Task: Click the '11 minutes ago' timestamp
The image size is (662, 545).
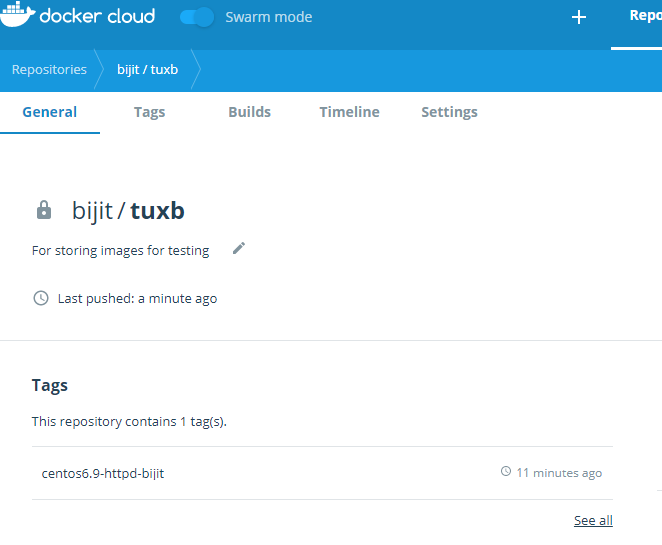Action: click(x=559, y=473)
